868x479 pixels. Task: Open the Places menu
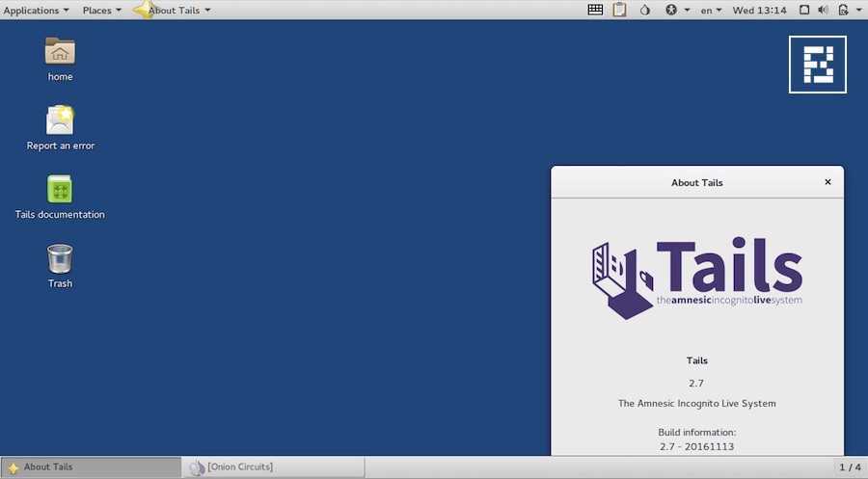point(101,10)
